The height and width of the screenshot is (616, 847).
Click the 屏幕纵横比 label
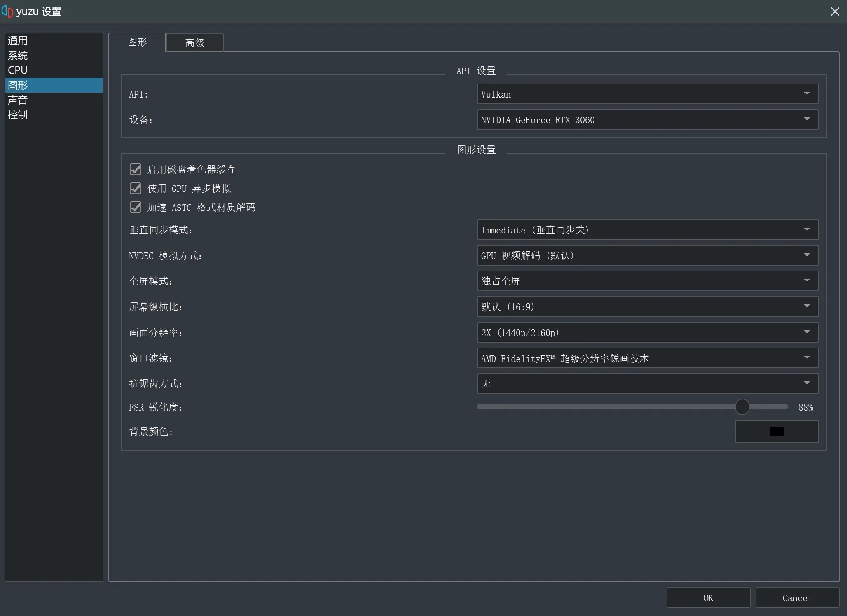click(x=156, y=307)
